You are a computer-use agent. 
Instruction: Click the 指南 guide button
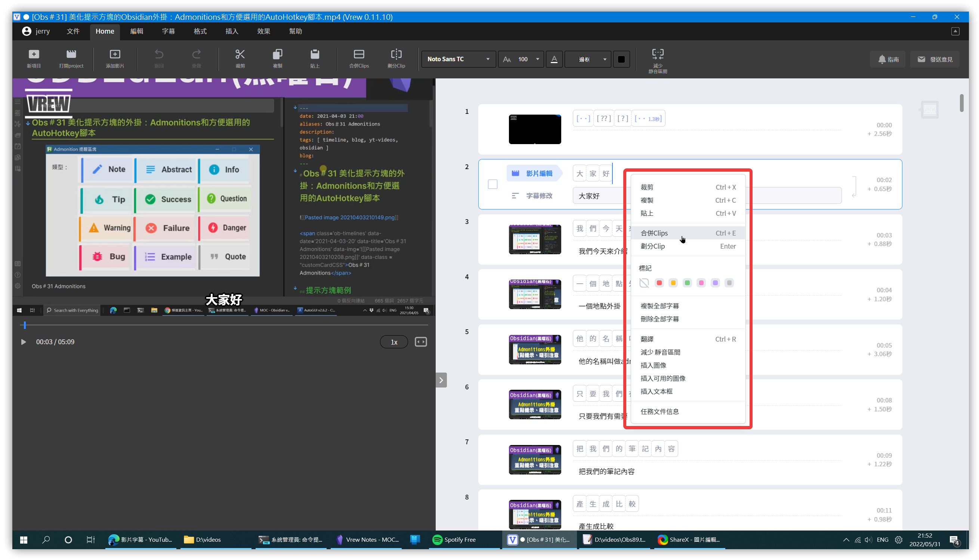point(888,59)
